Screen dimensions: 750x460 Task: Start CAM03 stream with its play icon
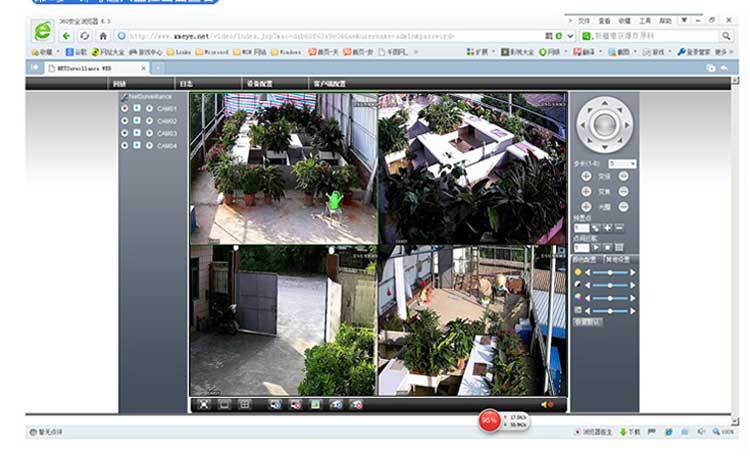137,133
